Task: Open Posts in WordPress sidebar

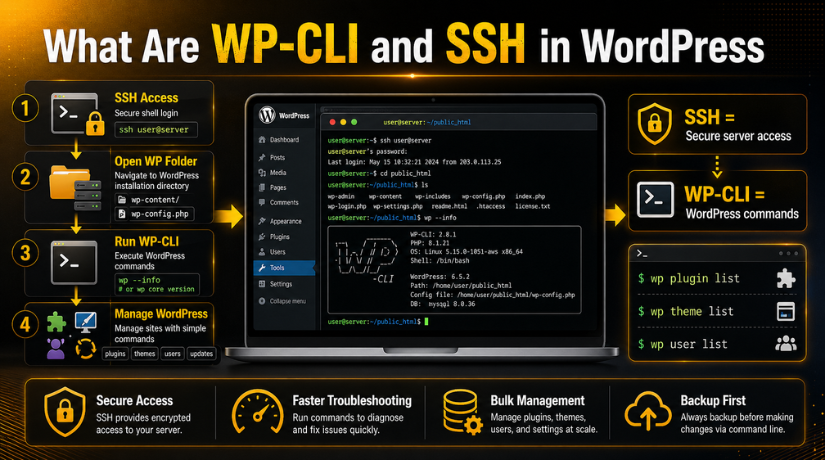Action: click(277, 157)
